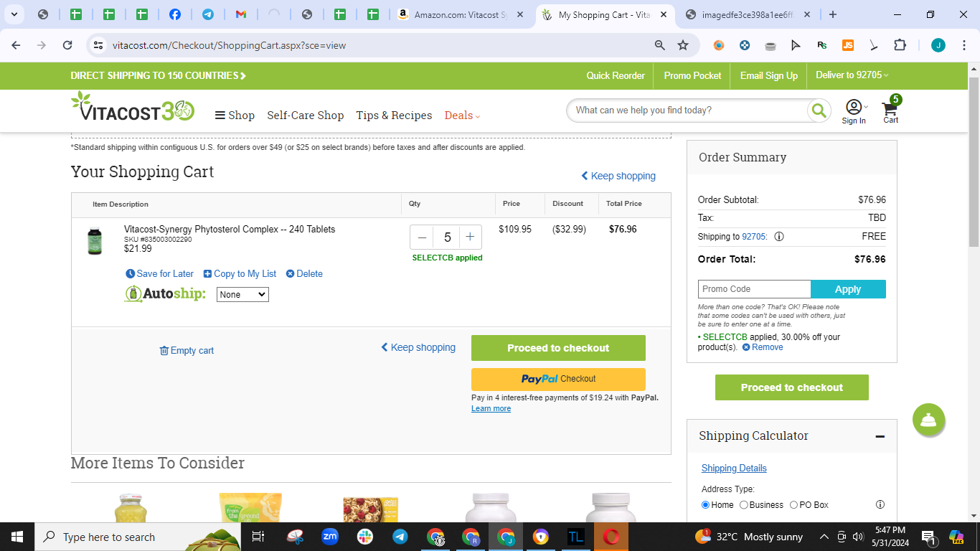Image resolution: width=980 pixels, height=551 pixels.
Task: Bookmark this page with the star icon
Action: click(x=683, y=45)
